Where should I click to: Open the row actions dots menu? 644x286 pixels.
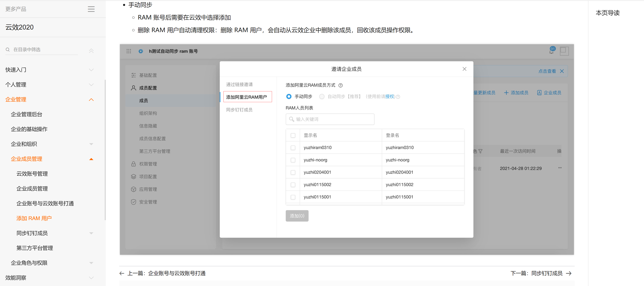[560, 168]
